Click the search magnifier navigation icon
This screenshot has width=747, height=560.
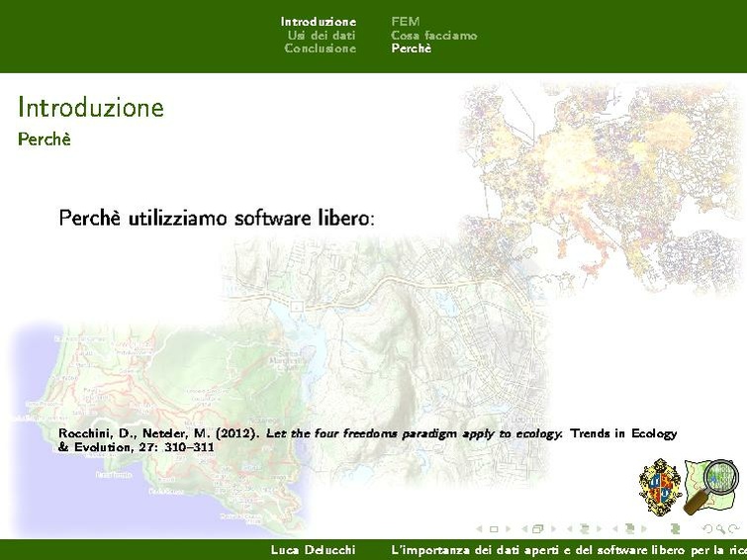(721, 529)
